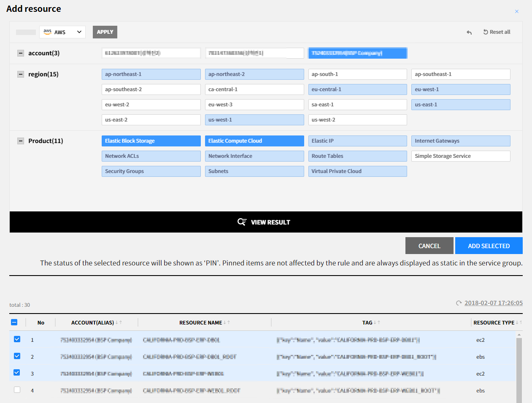Screen dimensions: 532x403
Task: Check the checkbox for row 4
Action: pos(17,390)
